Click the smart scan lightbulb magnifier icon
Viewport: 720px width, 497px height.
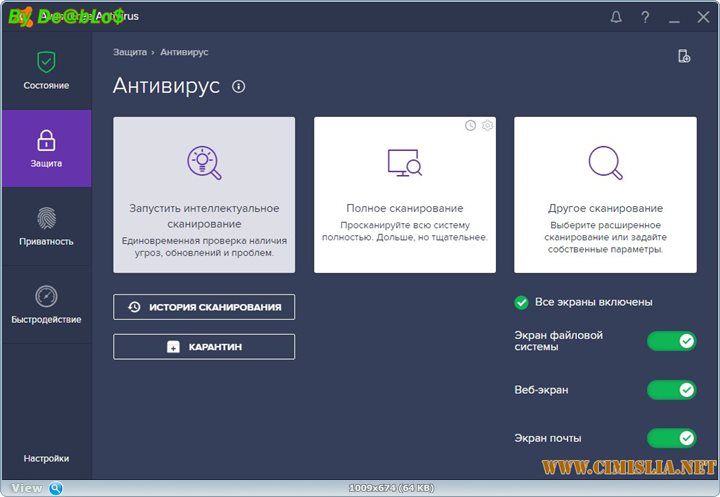coord(204,162)
